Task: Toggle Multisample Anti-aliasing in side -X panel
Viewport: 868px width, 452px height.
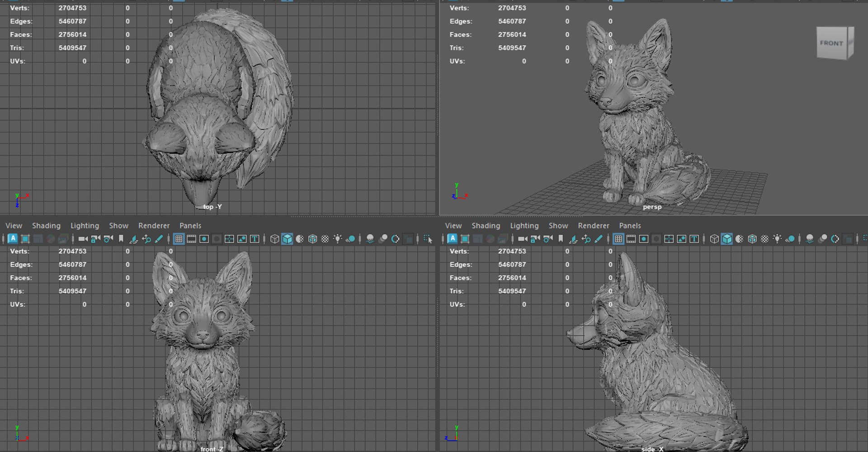Action: (835, 239)
